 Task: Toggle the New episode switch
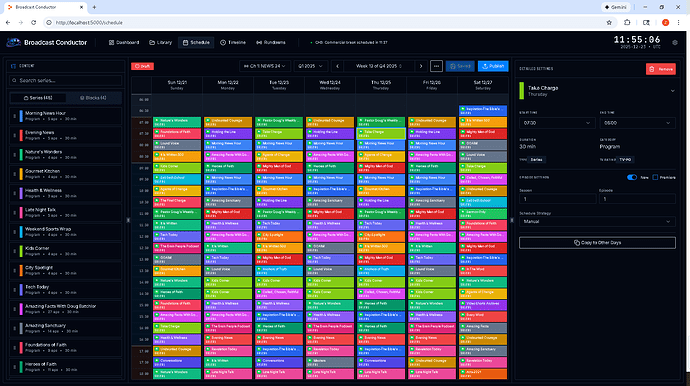click(632, 177)
